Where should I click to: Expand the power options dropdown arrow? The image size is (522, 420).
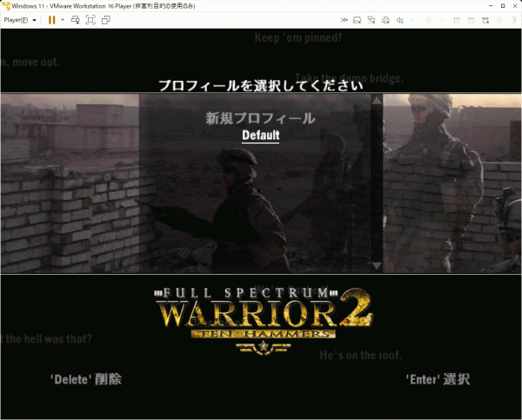tap(63, 20)
